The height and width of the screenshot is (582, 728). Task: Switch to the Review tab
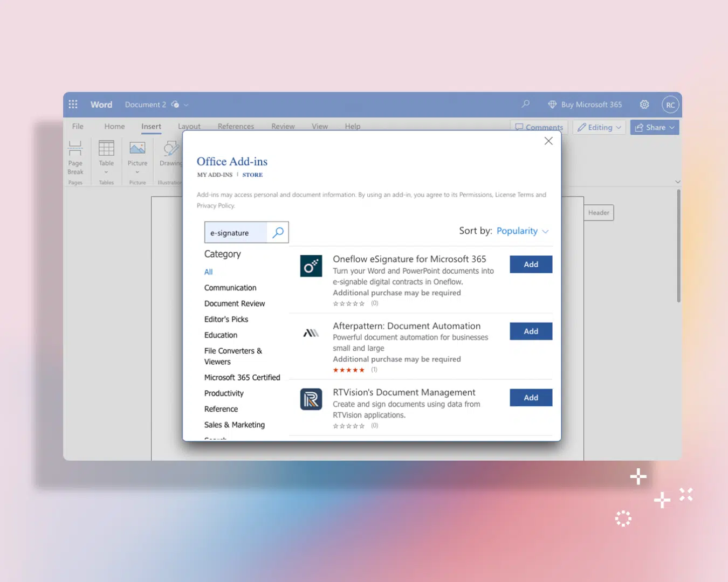coord(283,126)
